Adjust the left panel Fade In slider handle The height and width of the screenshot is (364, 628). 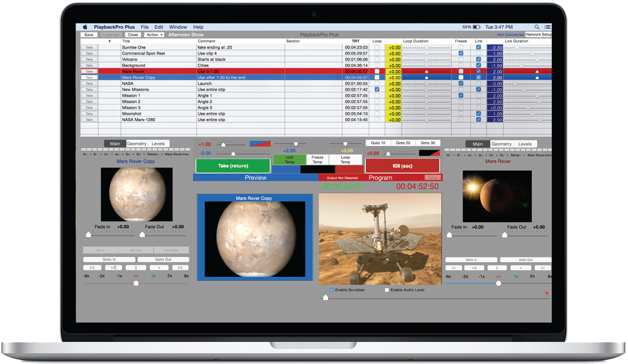tap(88, 235)
